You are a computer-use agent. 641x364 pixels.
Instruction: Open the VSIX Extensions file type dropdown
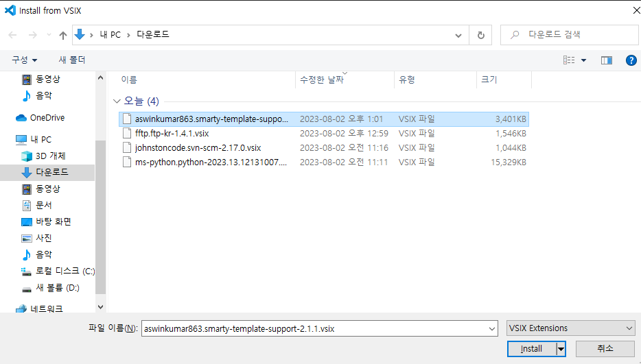(x=571, y=328)
